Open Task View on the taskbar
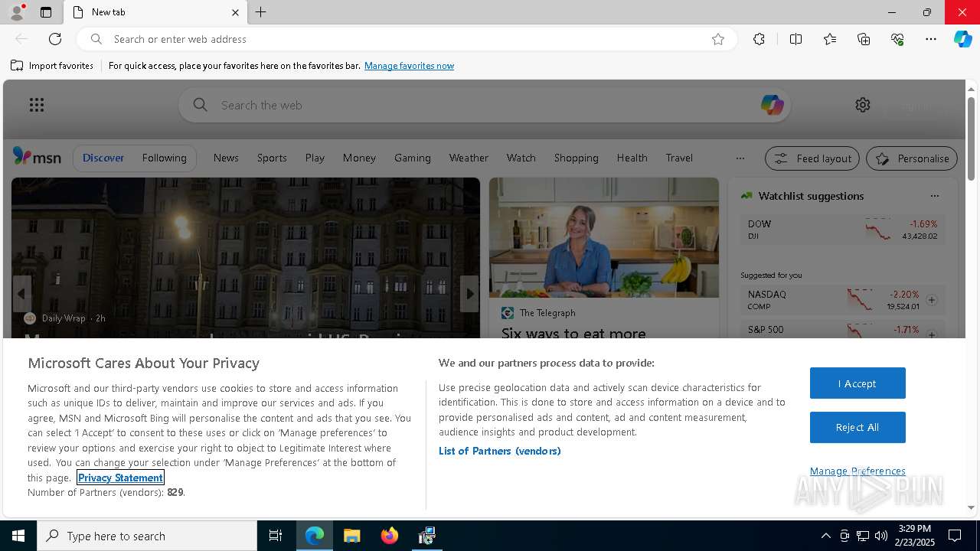980x551 pixels. pyautogui.click(x=276, y=536)
